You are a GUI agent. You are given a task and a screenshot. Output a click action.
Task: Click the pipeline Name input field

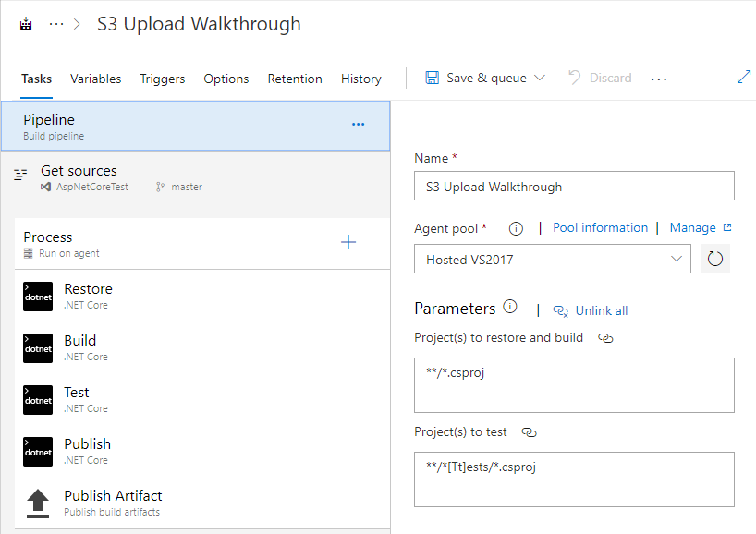[573, 186]
